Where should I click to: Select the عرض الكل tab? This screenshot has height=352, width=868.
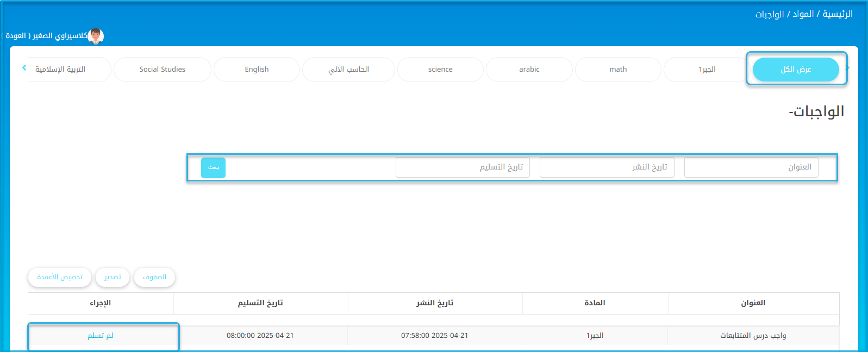796,70
